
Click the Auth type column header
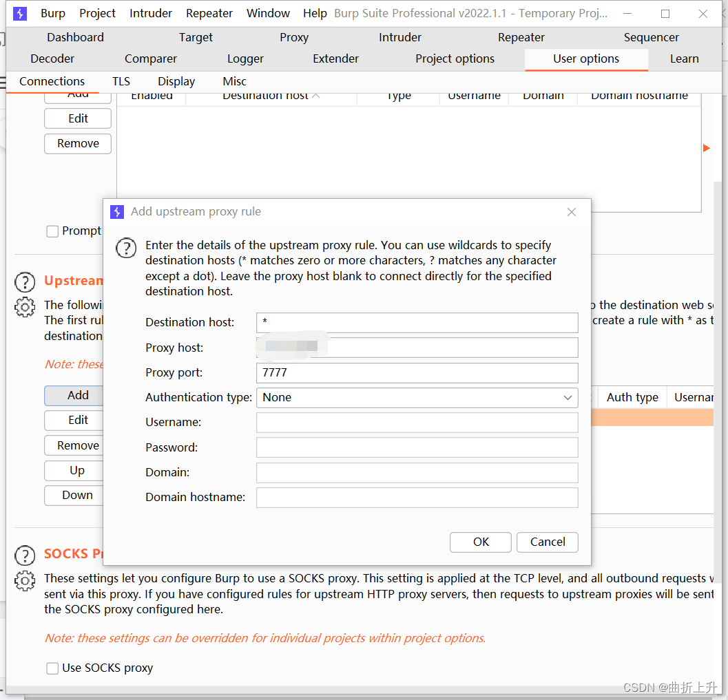point(632,398)
